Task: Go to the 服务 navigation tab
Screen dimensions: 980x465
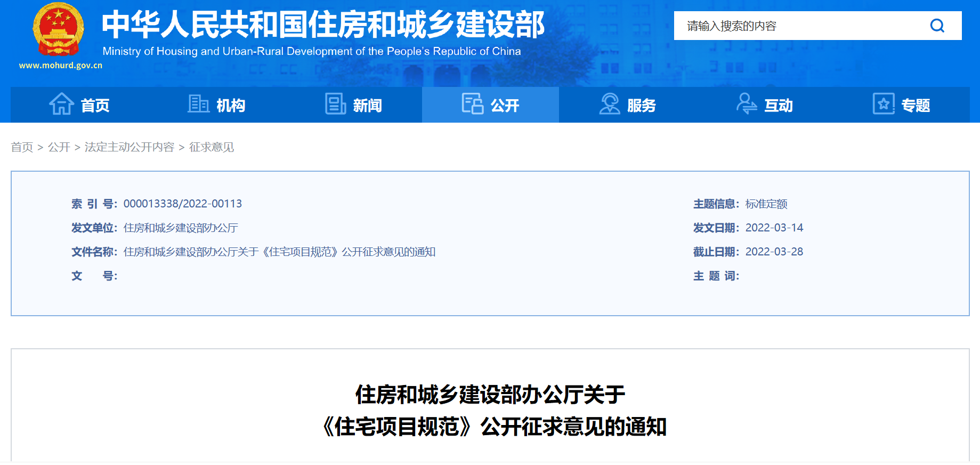Action: [627, 105]
